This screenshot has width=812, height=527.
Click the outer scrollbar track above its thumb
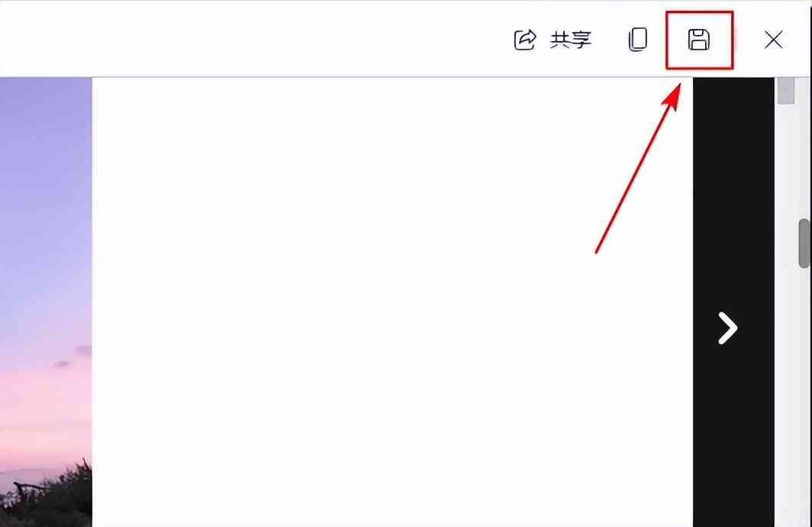click(x=804, y=147)
